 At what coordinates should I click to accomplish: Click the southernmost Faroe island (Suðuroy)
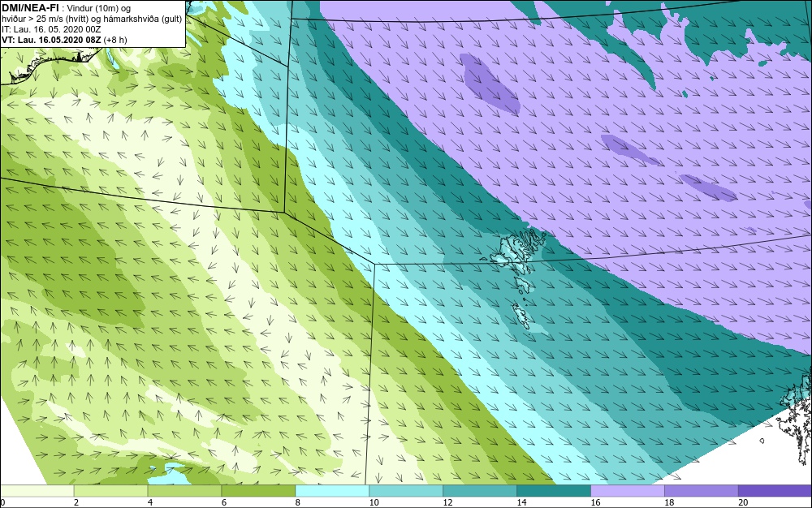(x=521, y=316)
